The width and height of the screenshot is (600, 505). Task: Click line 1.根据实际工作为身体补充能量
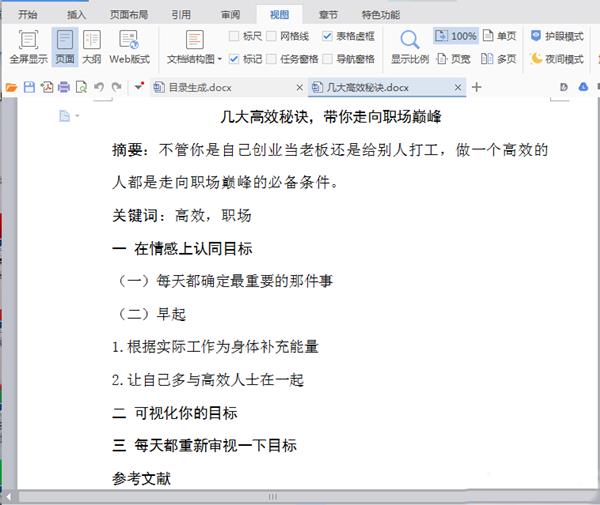215,347
